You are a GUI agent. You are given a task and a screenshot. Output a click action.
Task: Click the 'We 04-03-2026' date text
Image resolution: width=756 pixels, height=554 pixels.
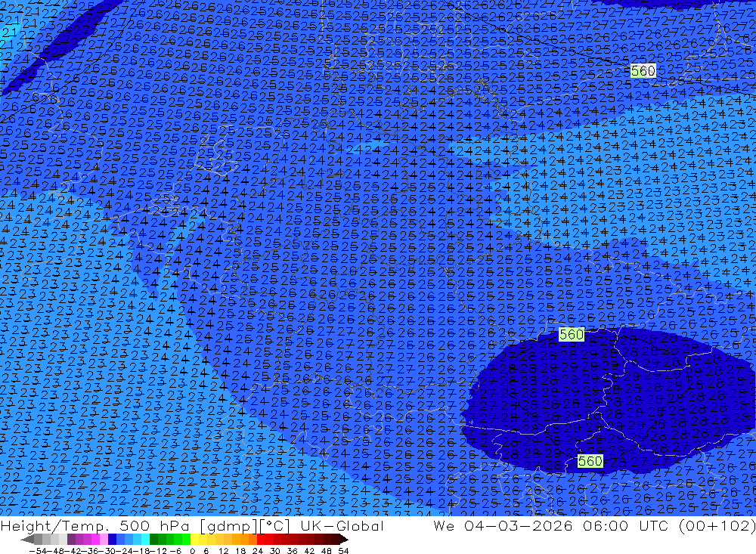tap(503, 525)
